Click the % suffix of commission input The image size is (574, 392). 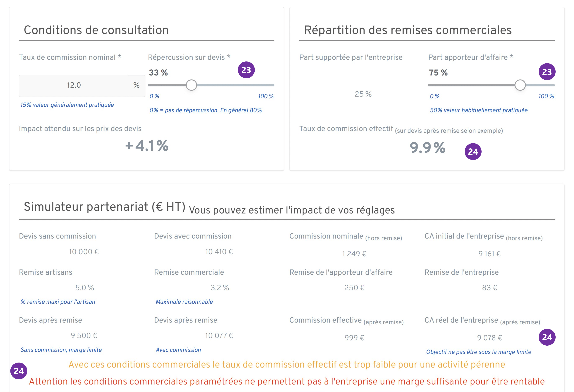tap(136, 85)
